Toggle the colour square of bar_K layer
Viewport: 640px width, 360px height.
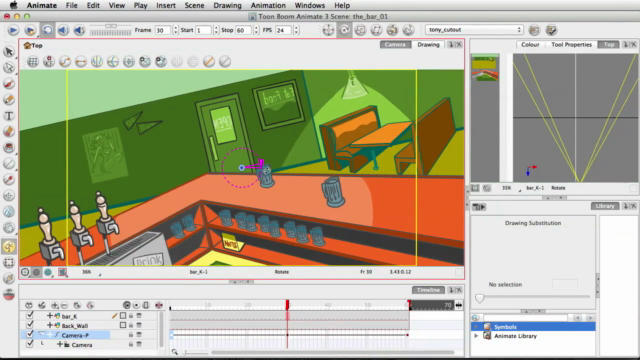(x=123, y=316)
